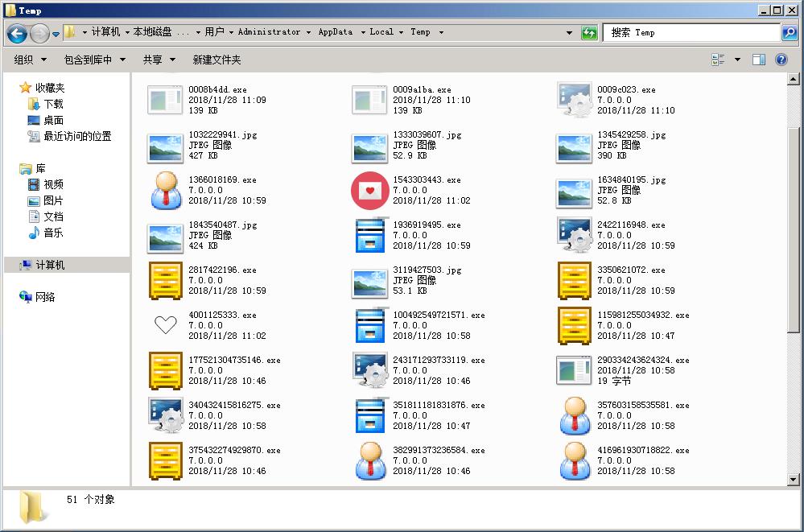
Task: Open the 组织 menu
Action: point(31,60)
